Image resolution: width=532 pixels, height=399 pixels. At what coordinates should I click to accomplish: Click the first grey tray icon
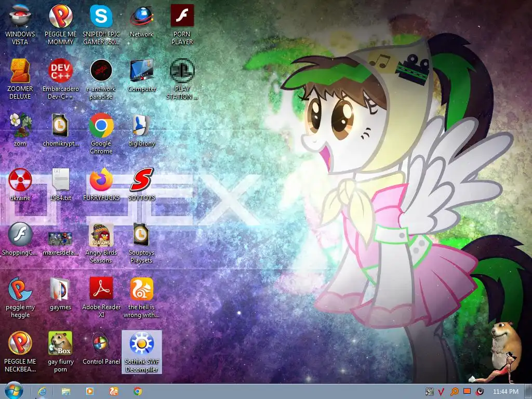click(x=429, y=392)
